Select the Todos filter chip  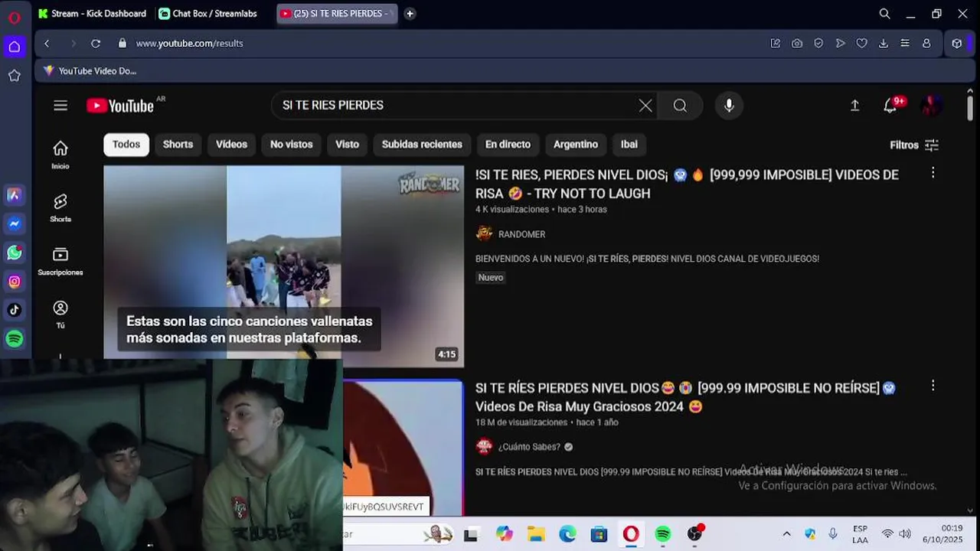[126, 145]
